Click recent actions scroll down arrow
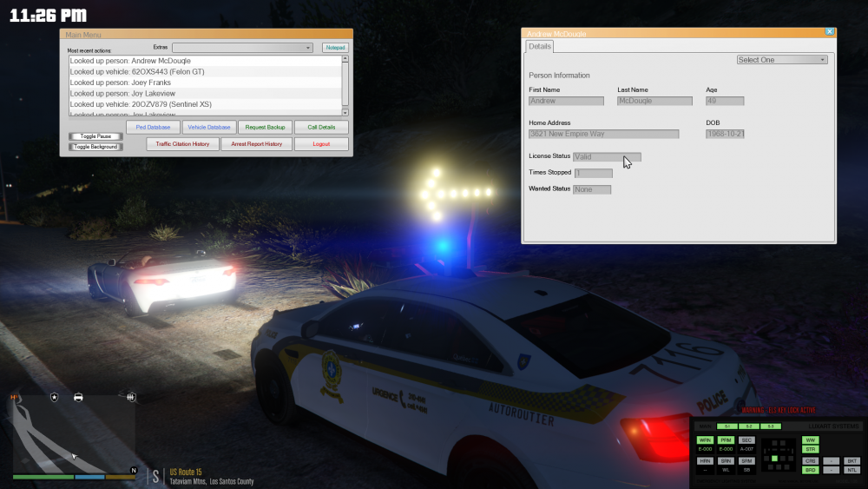Screen dimensions: 868x489 [345, 112]
